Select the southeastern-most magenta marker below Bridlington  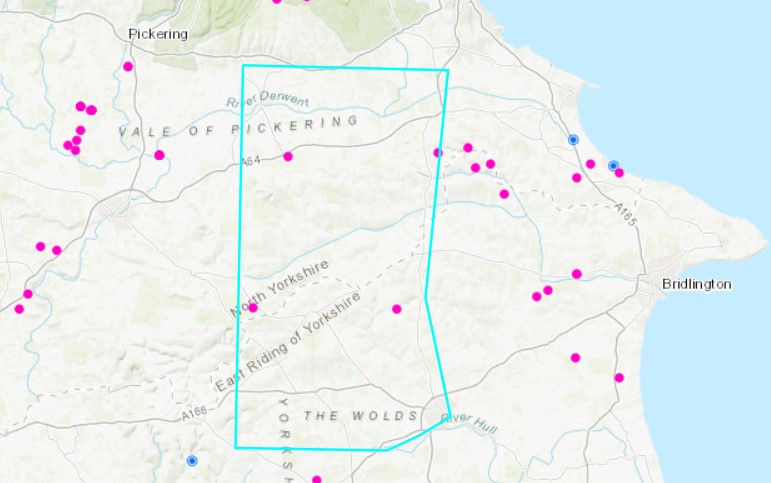(619, 378)
